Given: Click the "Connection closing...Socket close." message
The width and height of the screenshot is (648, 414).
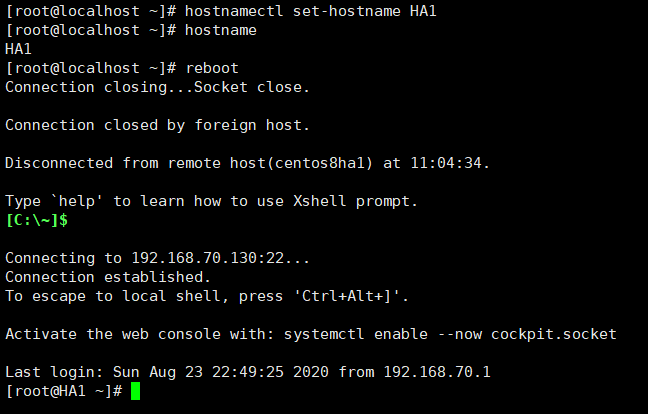Looking at the screenshot, I should coord(157,87).
